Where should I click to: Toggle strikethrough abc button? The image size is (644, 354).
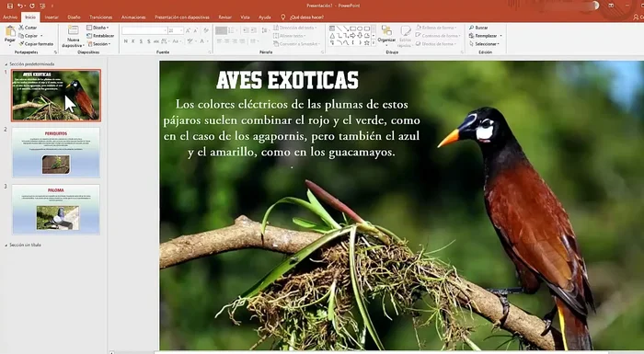tap(156, 41)
